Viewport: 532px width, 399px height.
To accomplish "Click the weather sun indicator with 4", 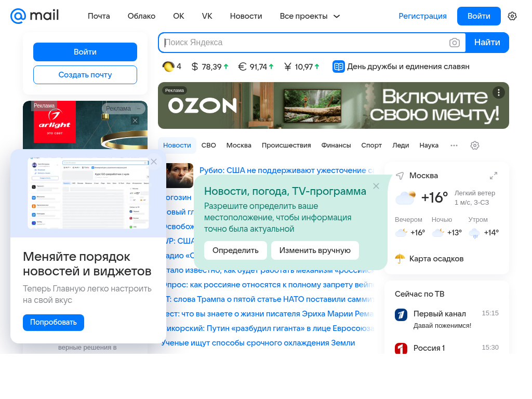I will (171, 66).
